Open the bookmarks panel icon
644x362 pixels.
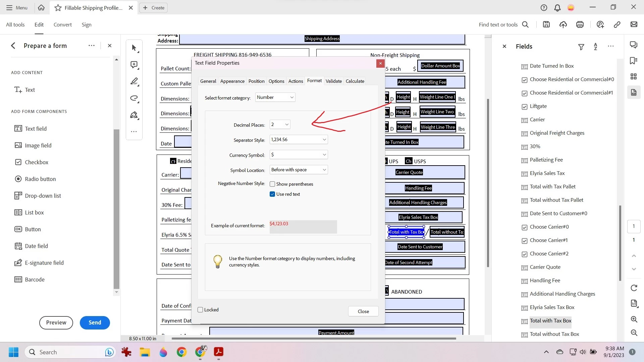[634, 61]
